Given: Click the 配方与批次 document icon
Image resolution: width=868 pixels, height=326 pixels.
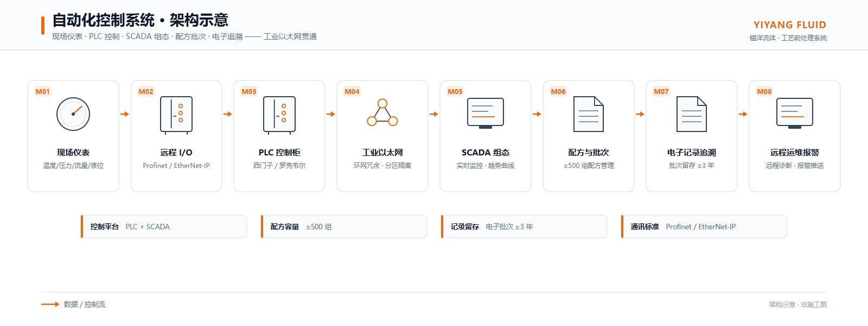Looking at the screenshot, I should pos(589,114).
